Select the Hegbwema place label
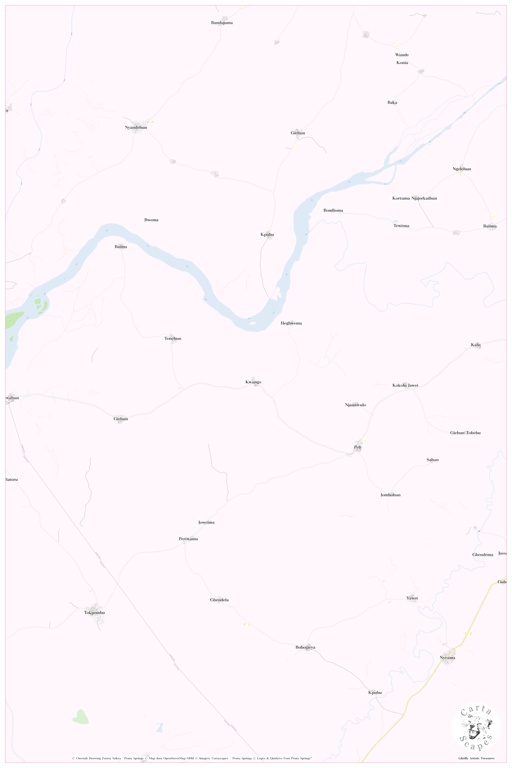The width and height of the screenshot is (512, 768). [x=291, y=323]
